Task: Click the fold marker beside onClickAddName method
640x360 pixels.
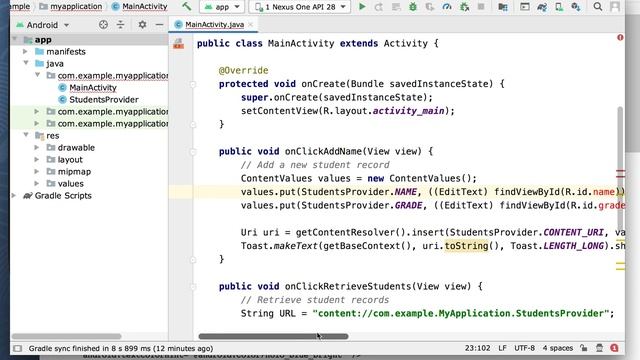Action: click(x=193, y=152)
